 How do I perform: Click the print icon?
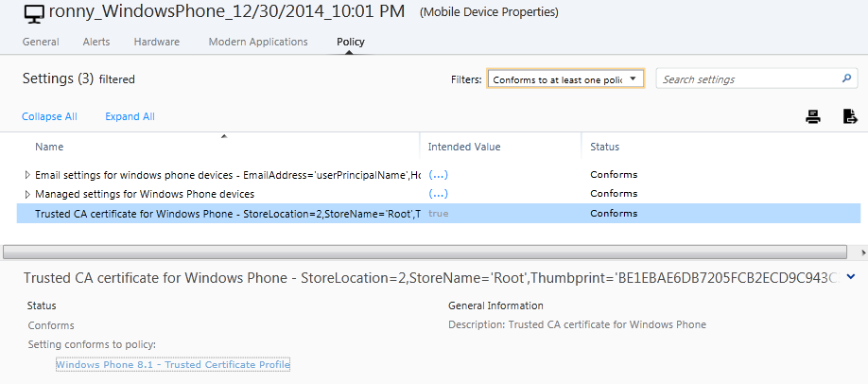click(812, 117)
